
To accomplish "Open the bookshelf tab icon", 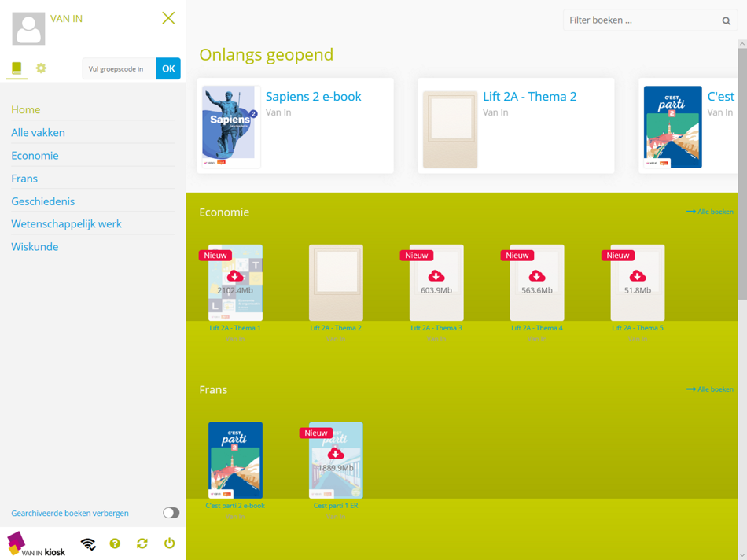I will point(17,68).
